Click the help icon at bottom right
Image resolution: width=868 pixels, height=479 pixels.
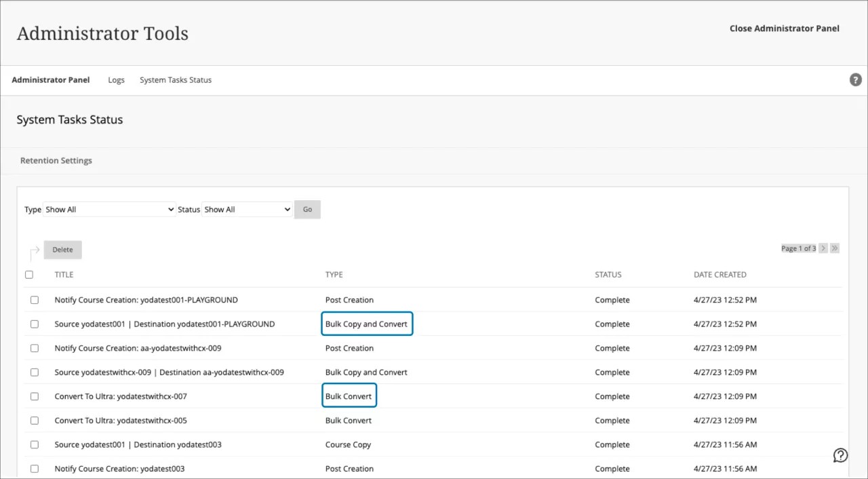(840, 455)
